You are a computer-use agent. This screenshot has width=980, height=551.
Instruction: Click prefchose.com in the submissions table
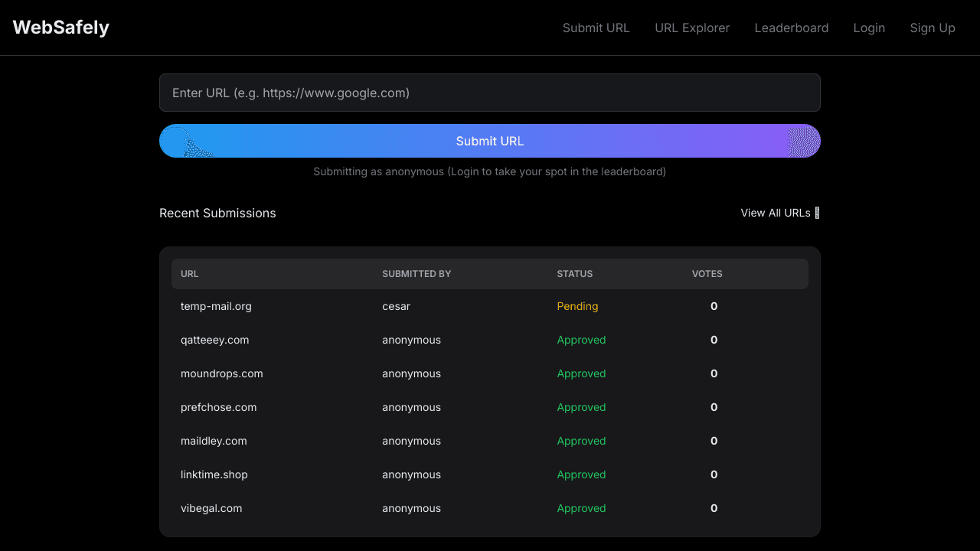click(218, 407)
